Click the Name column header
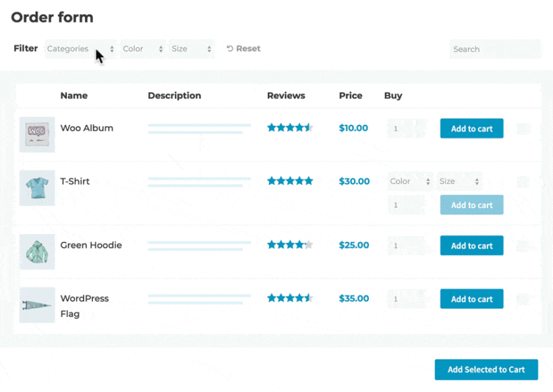 tap(74, 95)
